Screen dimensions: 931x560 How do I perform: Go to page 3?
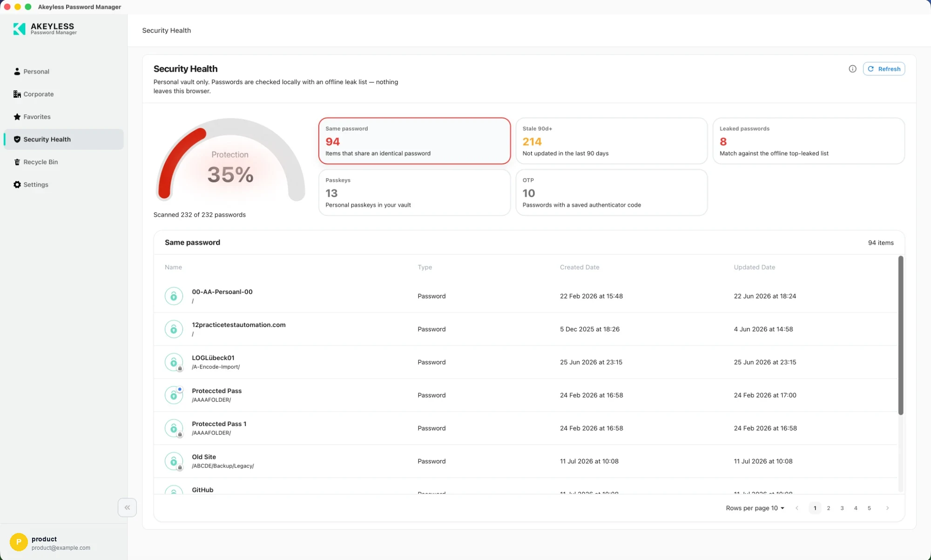[842, 508]
